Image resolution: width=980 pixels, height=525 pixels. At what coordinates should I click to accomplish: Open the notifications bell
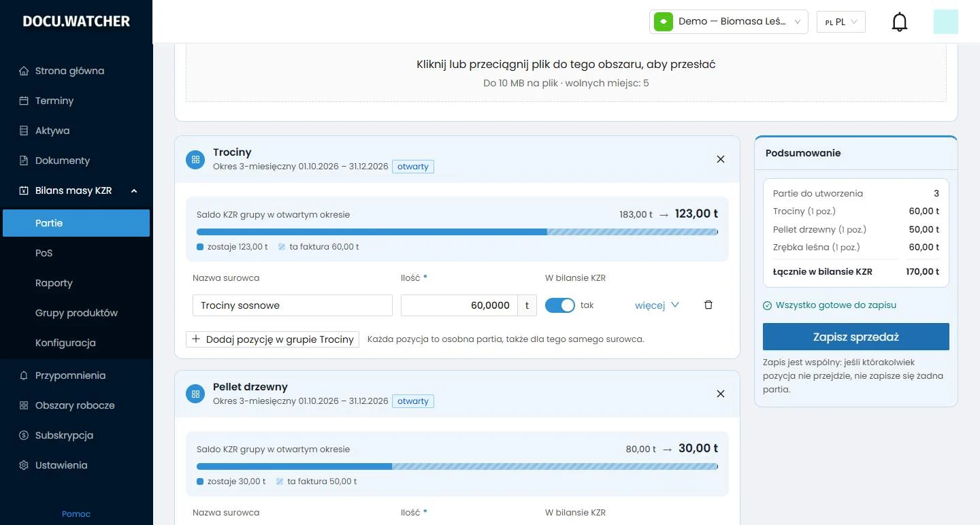(x=900, y=22)
